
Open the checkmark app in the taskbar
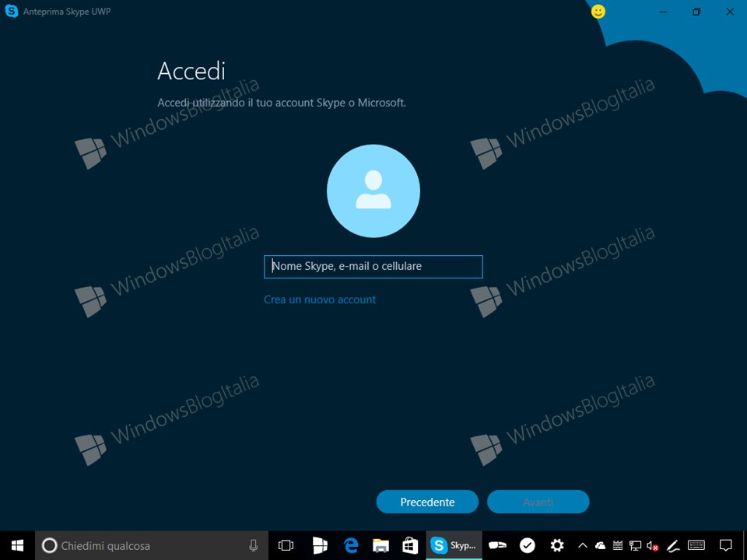[527, 545]
